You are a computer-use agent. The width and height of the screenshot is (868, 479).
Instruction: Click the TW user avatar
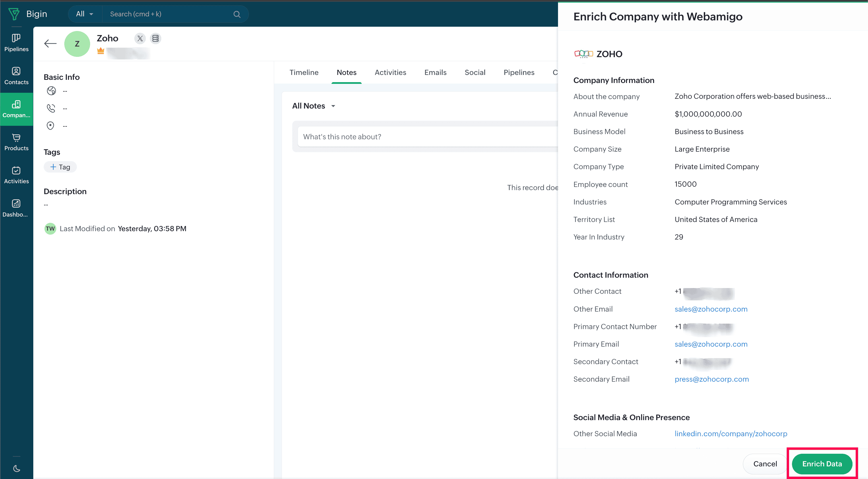coord(50,229)
